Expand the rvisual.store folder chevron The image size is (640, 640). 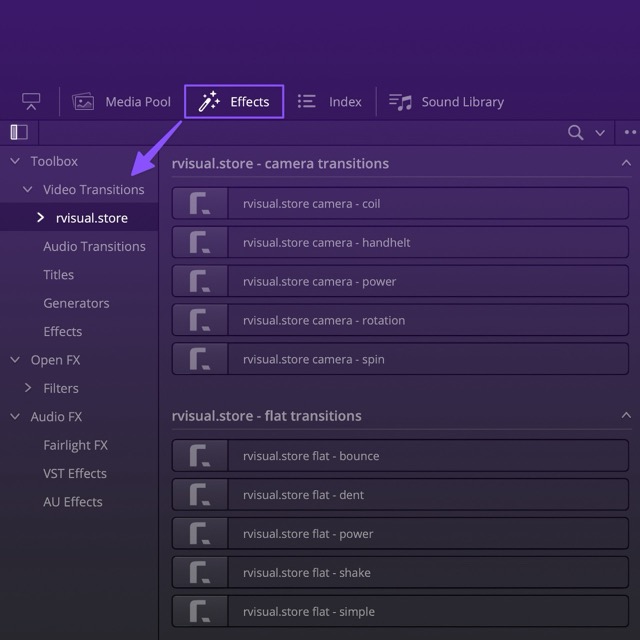[x=40, y=217]
